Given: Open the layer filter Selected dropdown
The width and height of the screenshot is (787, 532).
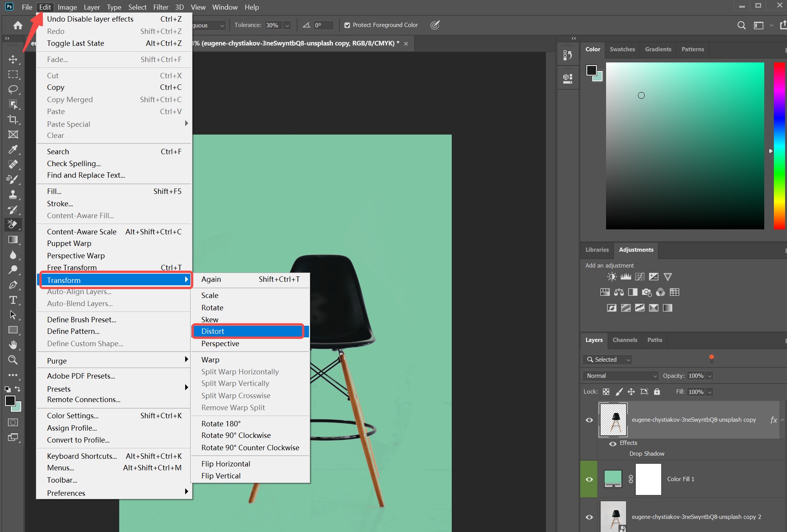Looking at the screenshot, I should (x=607, y=359).
